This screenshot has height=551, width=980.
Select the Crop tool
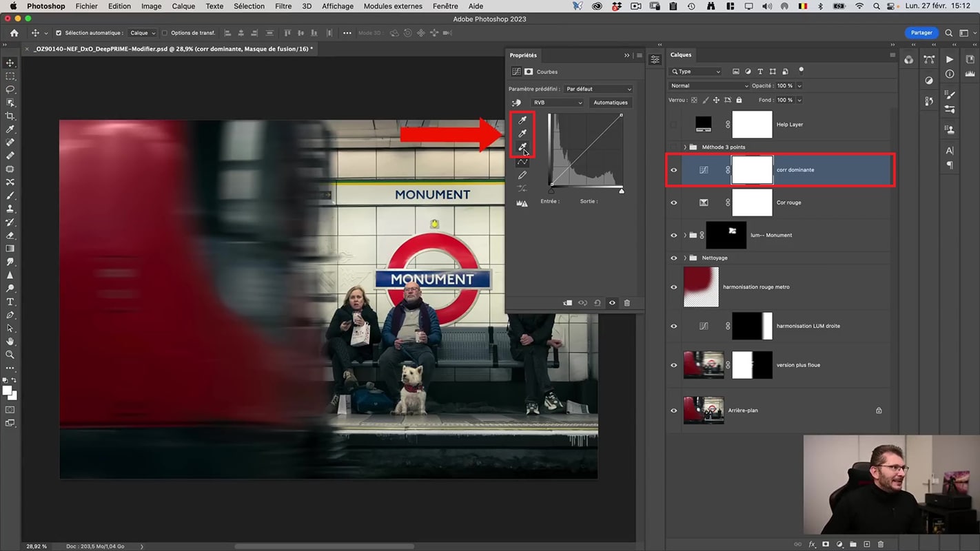(x=10, y=116)
